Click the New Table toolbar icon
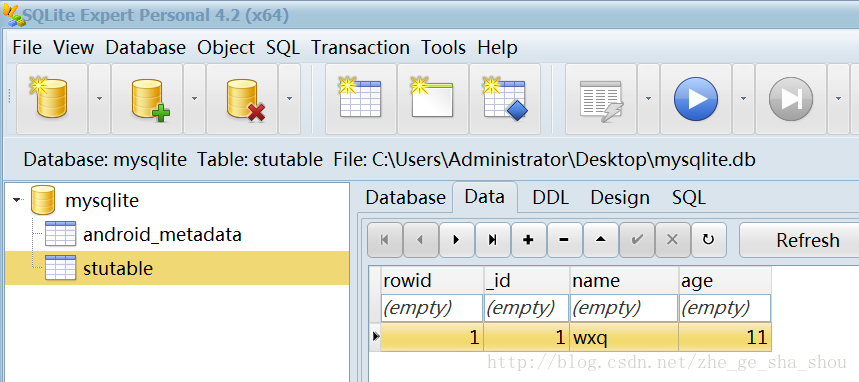The width and height of the screenshot is (859, 382). click(x=360, y=99)
